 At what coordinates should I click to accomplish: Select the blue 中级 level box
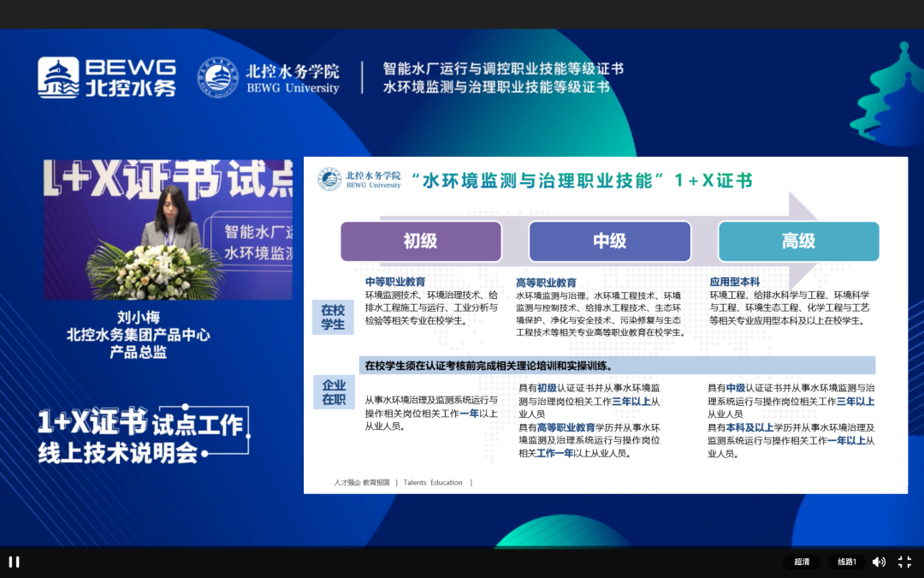(x=609, y=241)
